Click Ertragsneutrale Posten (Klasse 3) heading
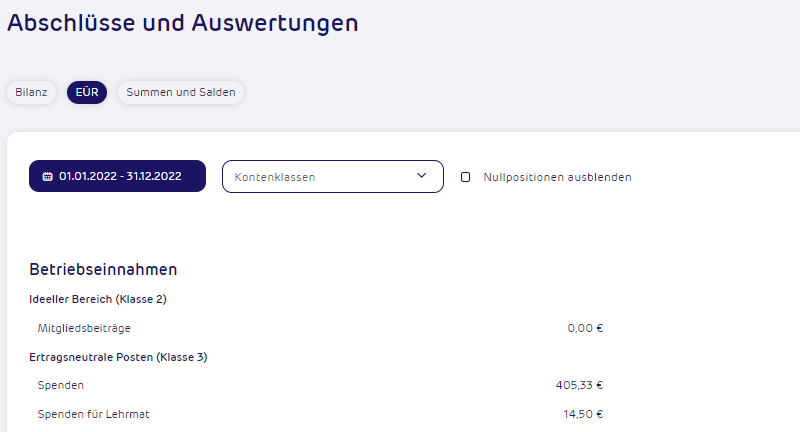Screen dimensions: 800x432 click(x=118, y=357)
